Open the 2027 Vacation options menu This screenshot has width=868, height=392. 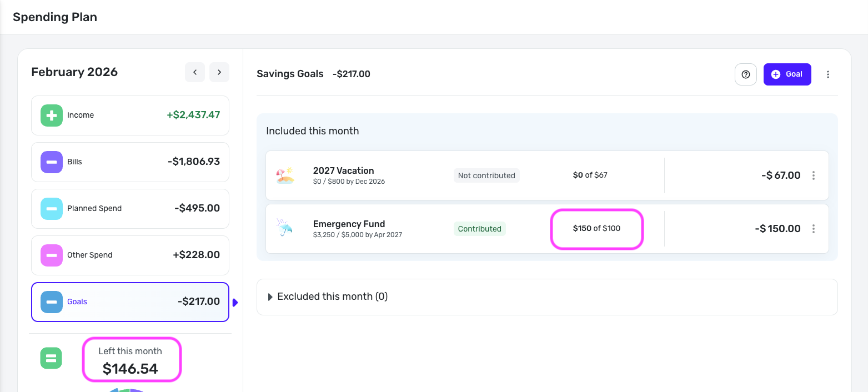click(814, 175)
